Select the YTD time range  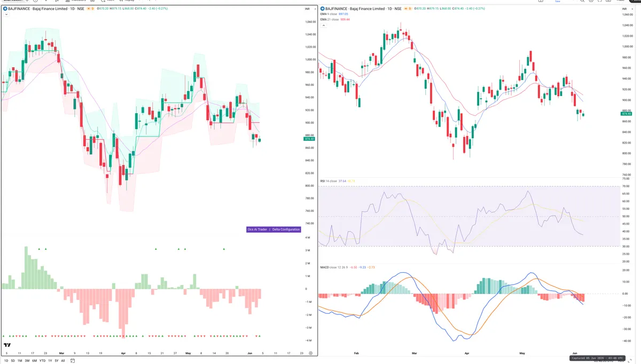[42, 361]
